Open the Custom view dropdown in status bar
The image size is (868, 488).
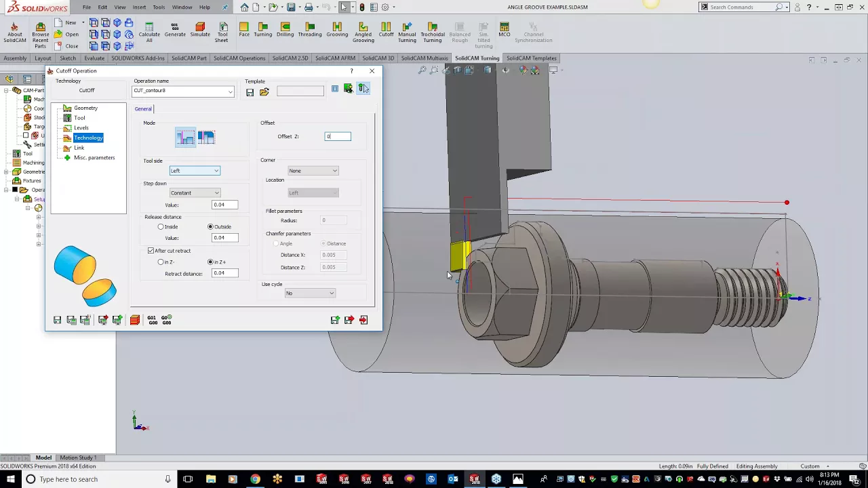pyautogui.click(x=827, y=466)
